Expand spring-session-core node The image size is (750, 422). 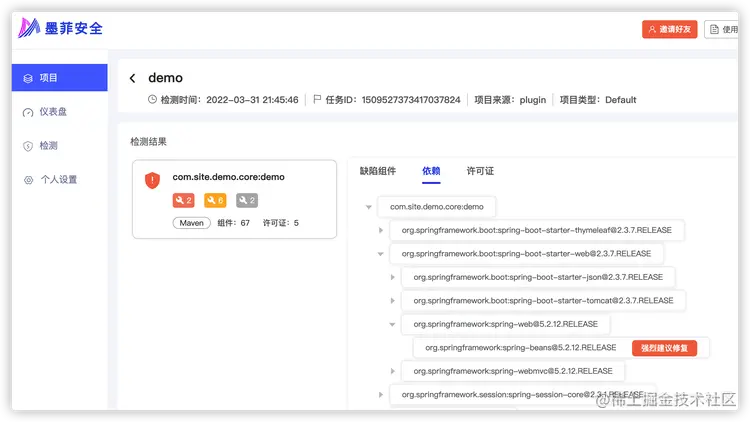(381, 395)
